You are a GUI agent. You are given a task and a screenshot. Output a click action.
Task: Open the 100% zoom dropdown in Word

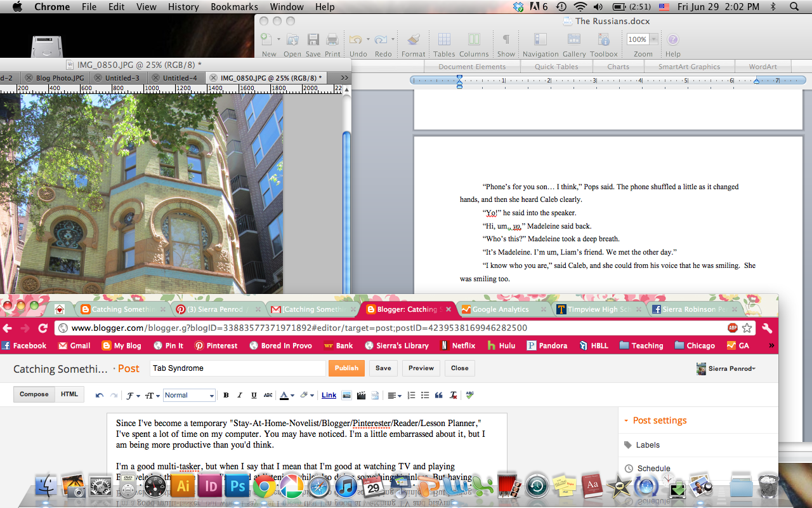click(653, 39)
